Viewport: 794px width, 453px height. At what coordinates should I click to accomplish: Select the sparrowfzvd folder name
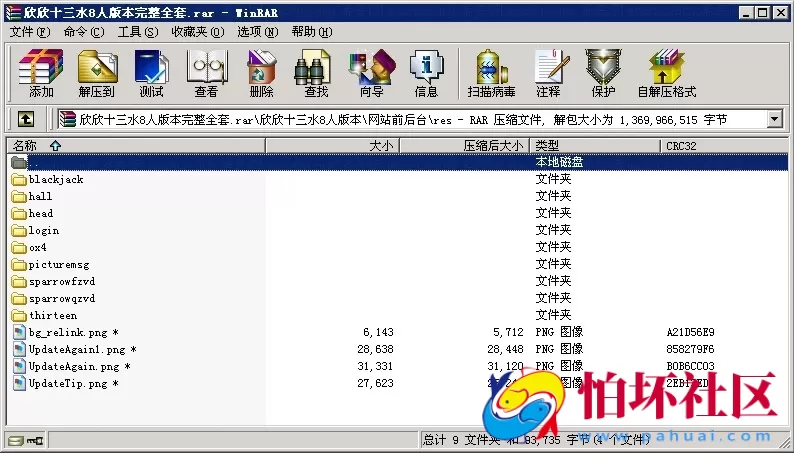click(x=62, y=281)
